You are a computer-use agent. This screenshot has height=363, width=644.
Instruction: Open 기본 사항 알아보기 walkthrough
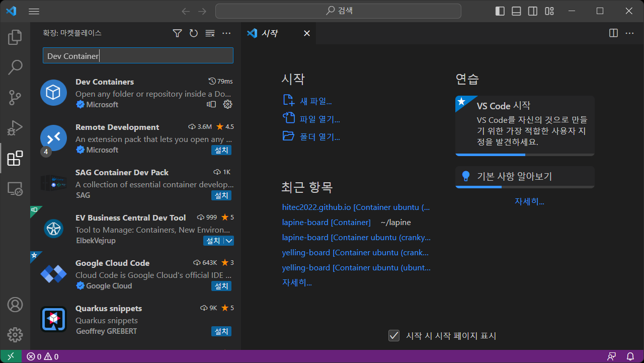coord(525,177)
